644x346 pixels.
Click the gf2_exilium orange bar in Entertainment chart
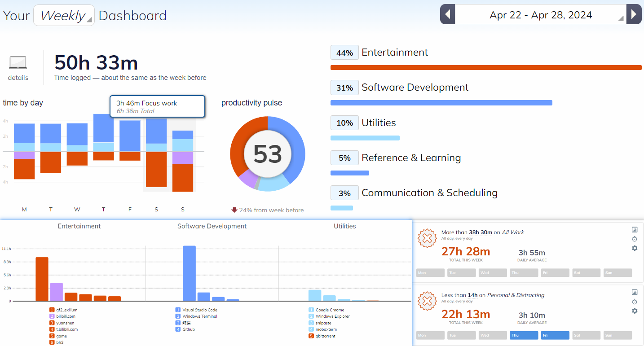[x=42, y=279]
